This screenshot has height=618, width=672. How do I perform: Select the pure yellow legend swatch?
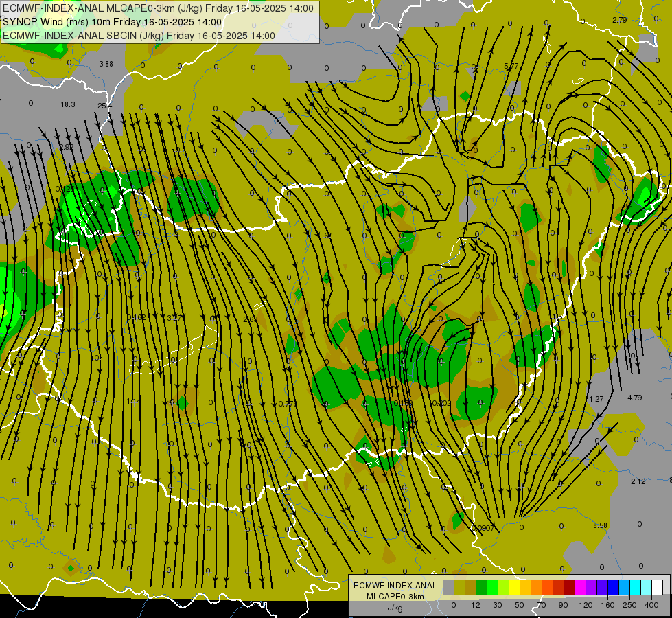tap(515, 587)
